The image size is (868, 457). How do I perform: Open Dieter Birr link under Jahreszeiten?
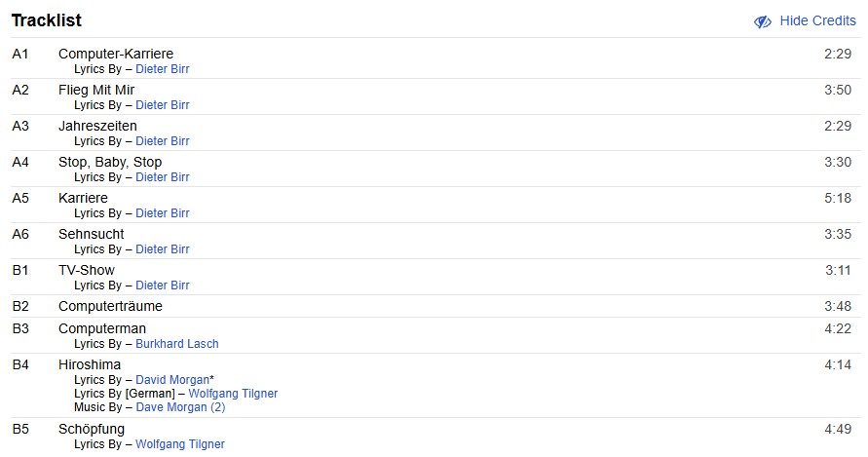tap(162, 141)
